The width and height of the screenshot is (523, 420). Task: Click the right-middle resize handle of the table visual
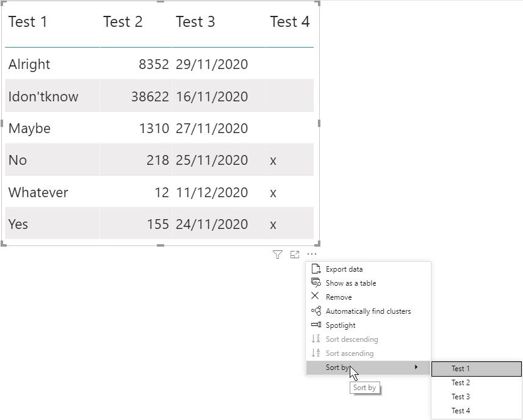(x=319, y=123)
